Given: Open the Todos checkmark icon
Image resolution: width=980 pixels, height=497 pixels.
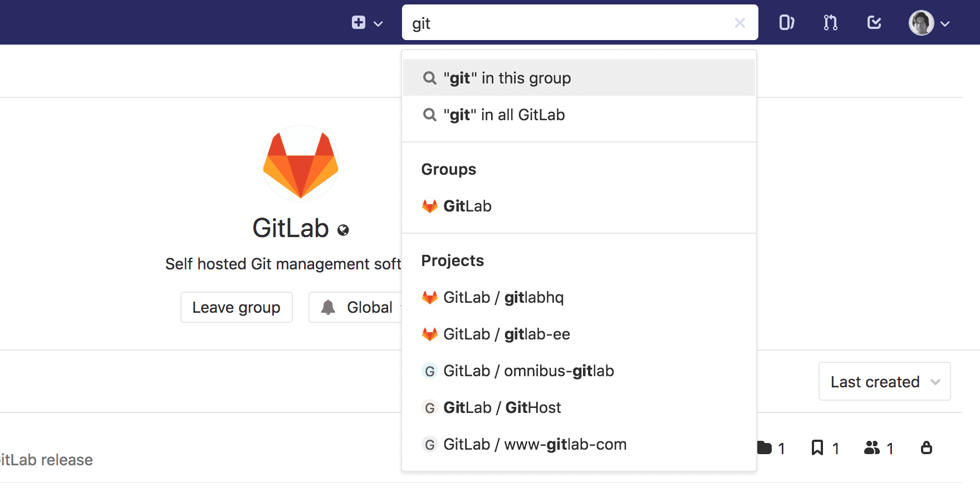Looking at the screenshot, I should point(874,23).
